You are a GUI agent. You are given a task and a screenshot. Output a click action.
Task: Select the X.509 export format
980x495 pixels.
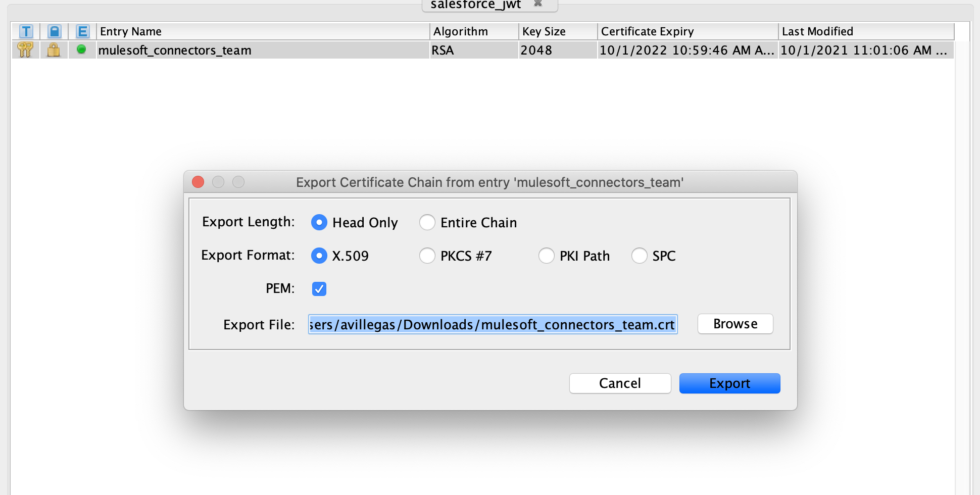[x=319, y=256]
